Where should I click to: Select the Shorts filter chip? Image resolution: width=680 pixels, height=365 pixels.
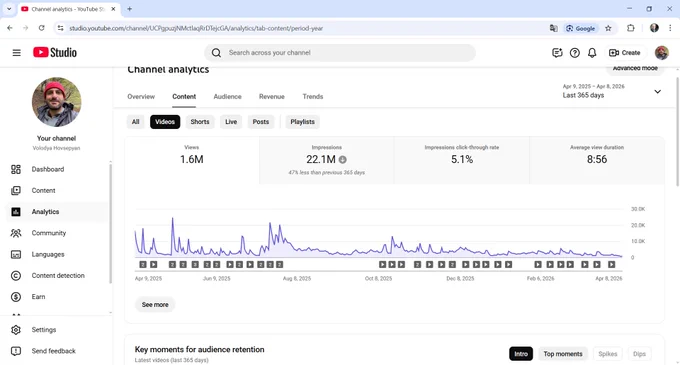pos(200,122)
